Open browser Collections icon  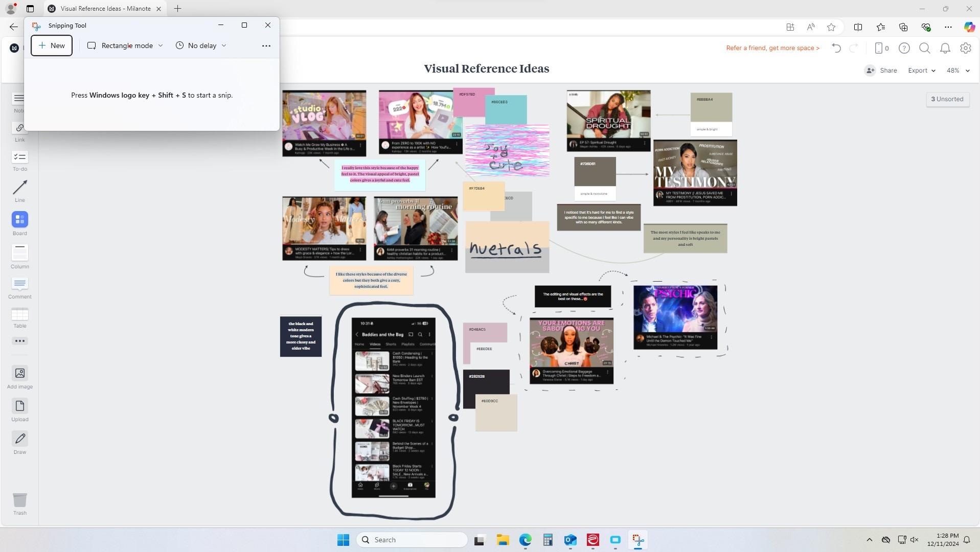pyautogui.click(x=903, y=27)
